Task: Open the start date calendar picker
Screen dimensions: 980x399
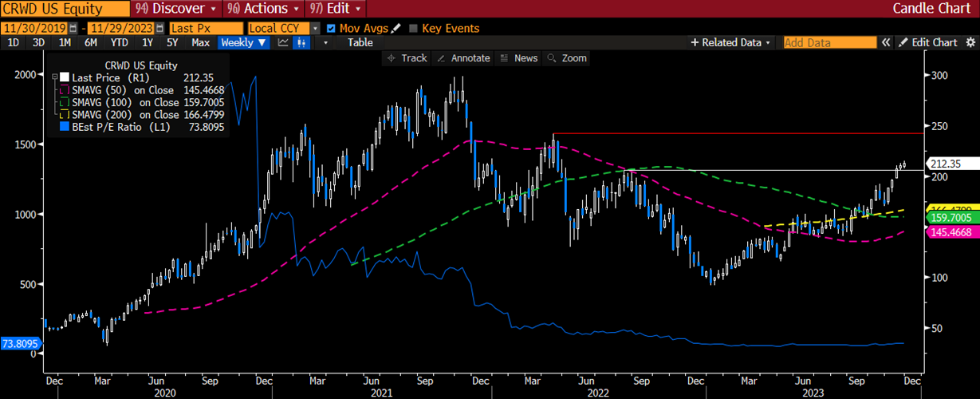Action: (73, 28)
